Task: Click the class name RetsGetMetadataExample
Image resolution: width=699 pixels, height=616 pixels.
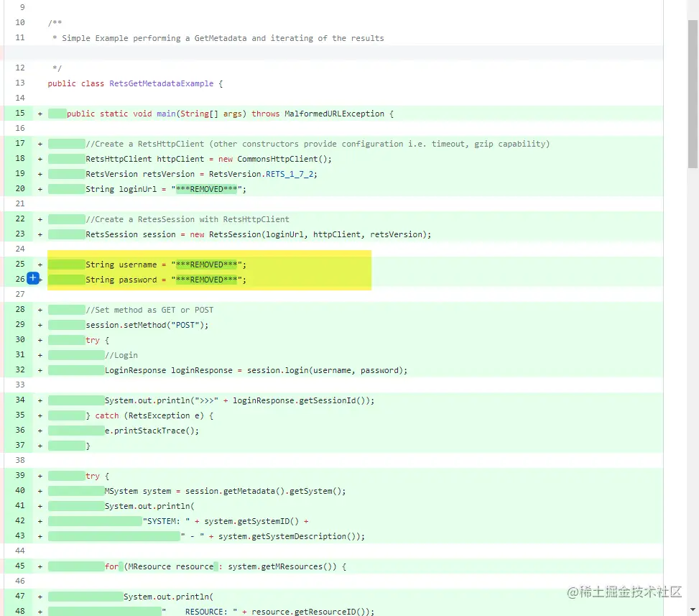Action: pyautogui.click(x=162, y=83)
